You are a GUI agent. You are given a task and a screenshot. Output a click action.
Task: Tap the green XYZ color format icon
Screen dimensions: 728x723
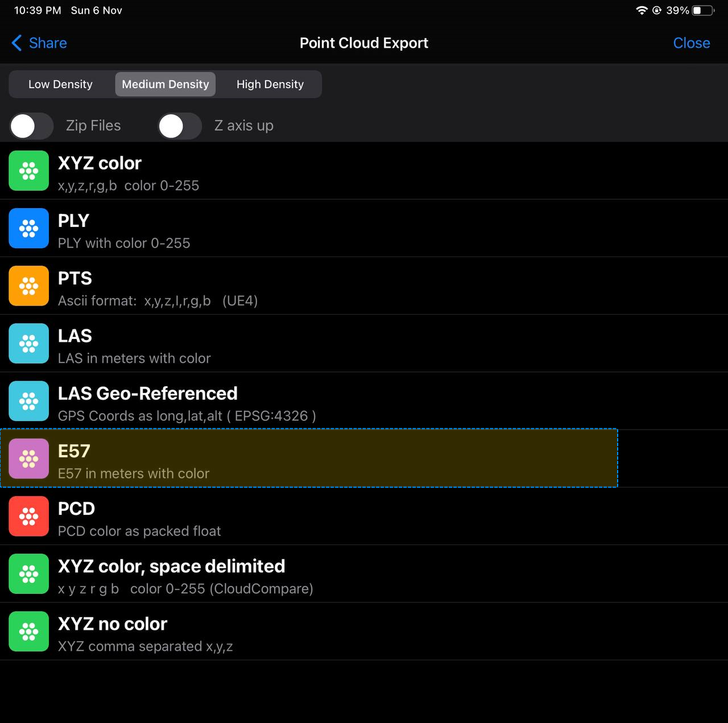[28, 171]
